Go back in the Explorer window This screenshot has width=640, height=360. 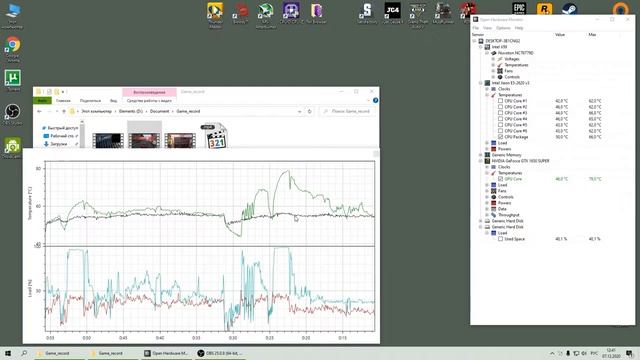coord(39,111)
